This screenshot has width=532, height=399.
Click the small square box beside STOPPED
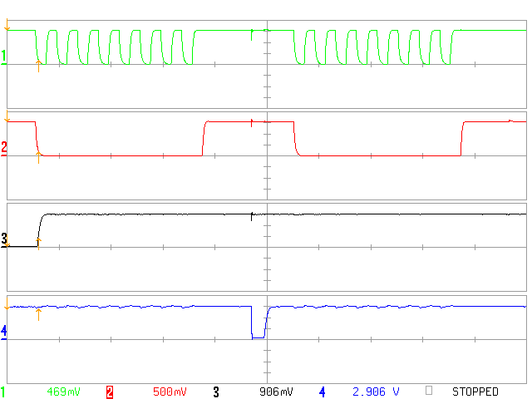point(429,391)
